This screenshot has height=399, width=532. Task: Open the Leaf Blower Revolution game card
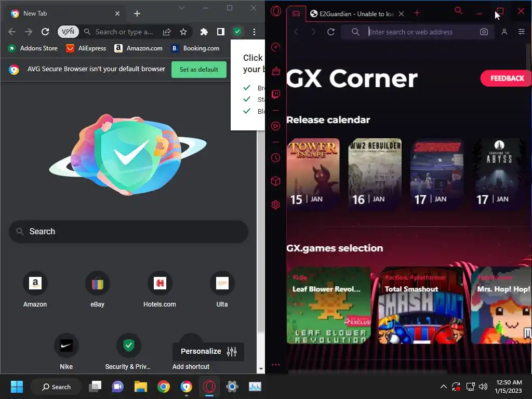click(x=329, y=305)
